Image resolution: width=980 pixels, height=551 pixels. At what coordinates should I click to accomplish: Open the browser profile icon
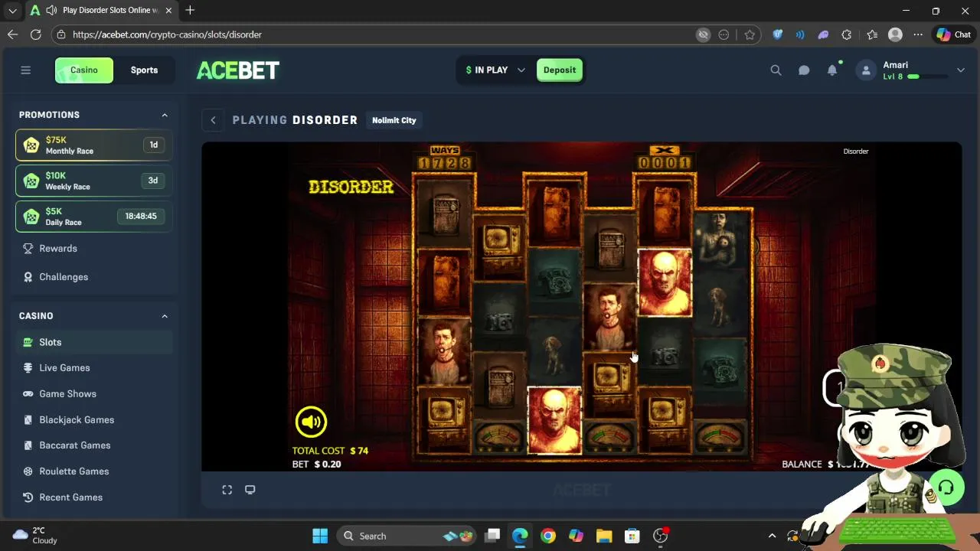pos(895,34)
